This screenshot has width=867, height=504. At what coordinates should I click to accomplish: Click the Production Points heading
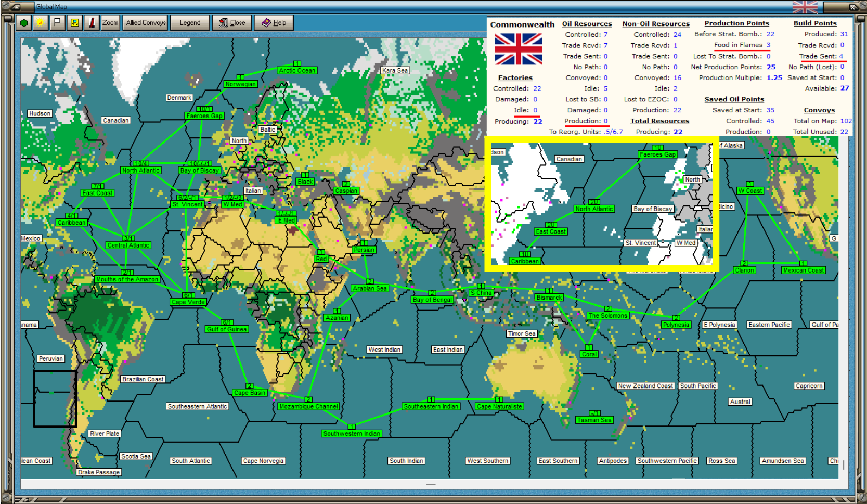click(x=736, y=23)
